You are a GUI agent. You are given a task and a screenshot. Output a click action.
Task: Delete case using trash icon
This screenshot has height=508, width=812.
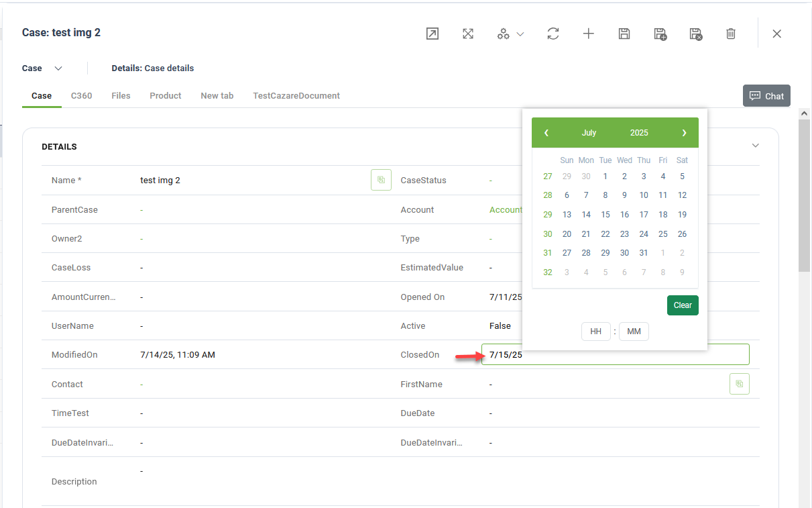coord(731,34)
